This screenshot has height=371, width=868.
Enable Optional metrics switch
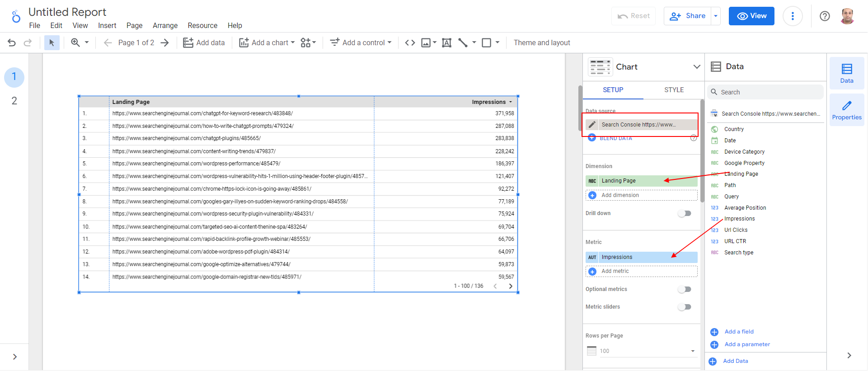(685, 289)
